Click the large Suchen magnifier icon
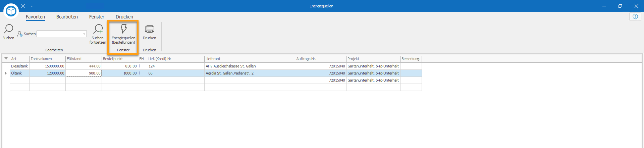This screenshot has width=644, height=148. pyautogui.click(x=8, y=29)
